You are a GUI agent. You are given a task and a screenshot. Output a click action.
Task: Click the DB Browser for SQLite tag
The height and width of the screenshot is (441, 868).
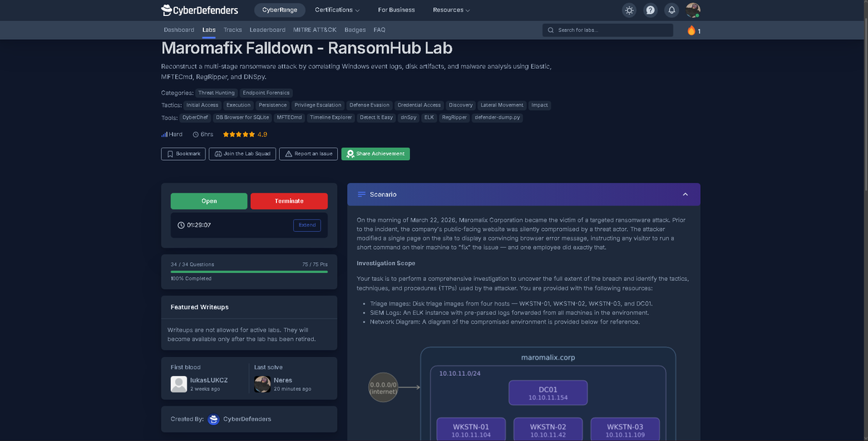pyautogui.click(x=242, y=117)
